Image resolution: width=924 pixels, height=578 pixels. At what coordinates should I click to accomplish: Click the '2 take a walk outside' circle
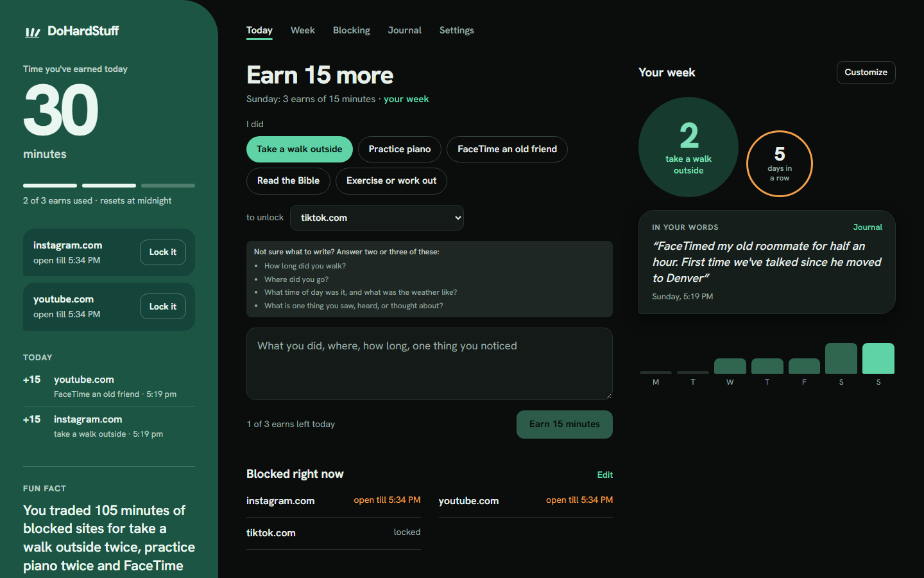pyautogui.click(x=689, y=147)
